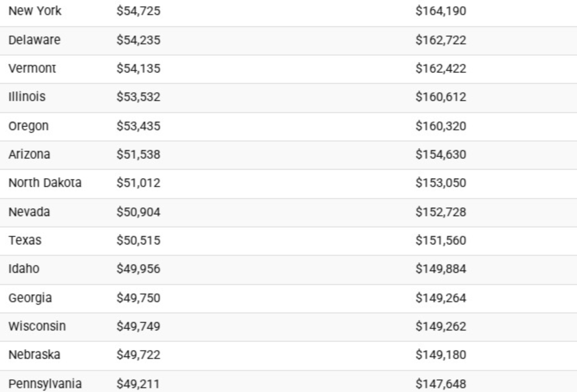Click the New York state name
The height and width of the screenshot is (392, 577).
(35, 11)
